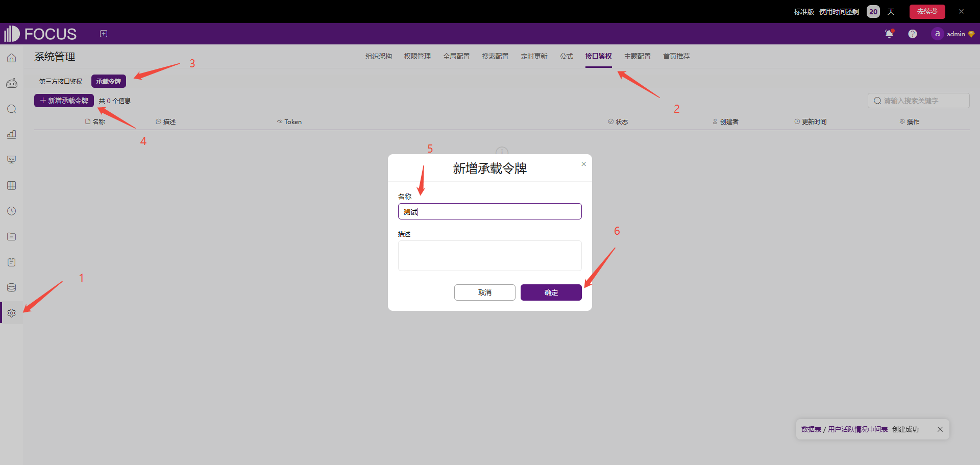
Task: Open the 数据表 / 用户活跃情况中间表 link
Action: tap(844, 429)
